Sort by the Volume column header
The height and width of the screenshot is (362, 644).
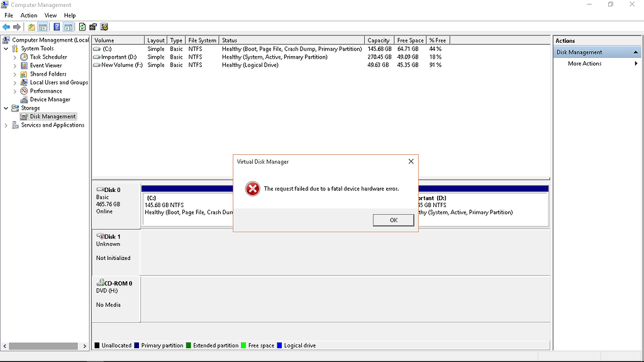(x=118, y=40)
